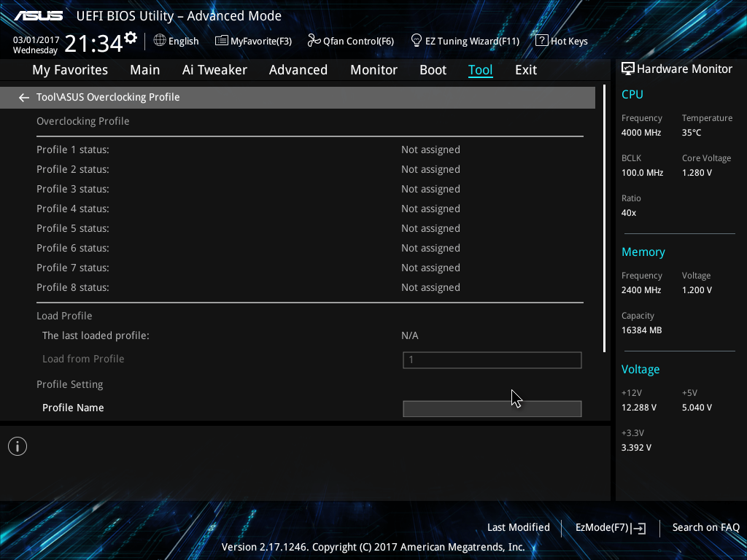Image resolution: width=747 pixels, height=560 pixels.
Task: Click the memory frequency 2400 MHz value
Action: pyautogui.click(x=641, y=290)
